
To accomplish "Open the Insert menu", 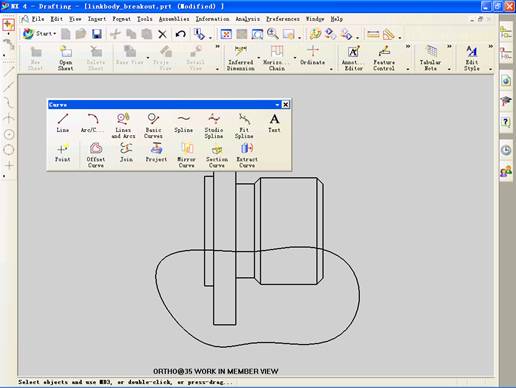I will 97,19.
